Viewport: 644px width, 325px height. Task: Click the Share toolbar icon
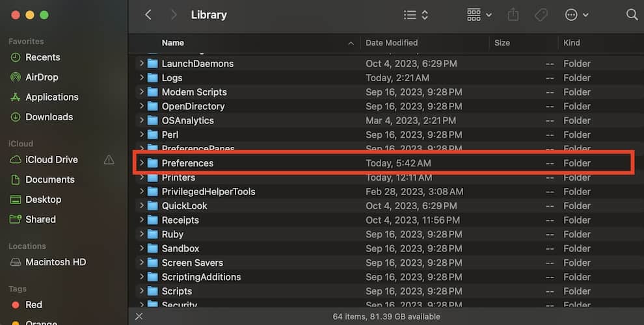pos(513,14)
